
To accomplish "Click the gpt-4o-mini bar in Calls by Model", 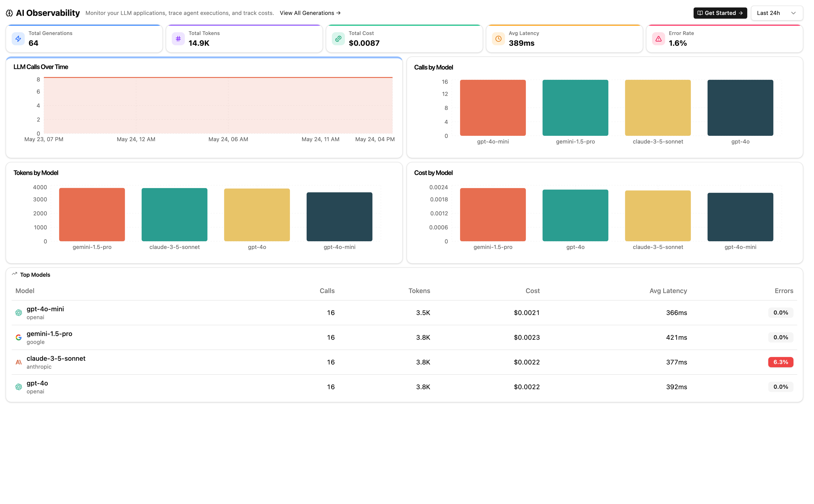I will pyautogui.click(x=493, y=108).
